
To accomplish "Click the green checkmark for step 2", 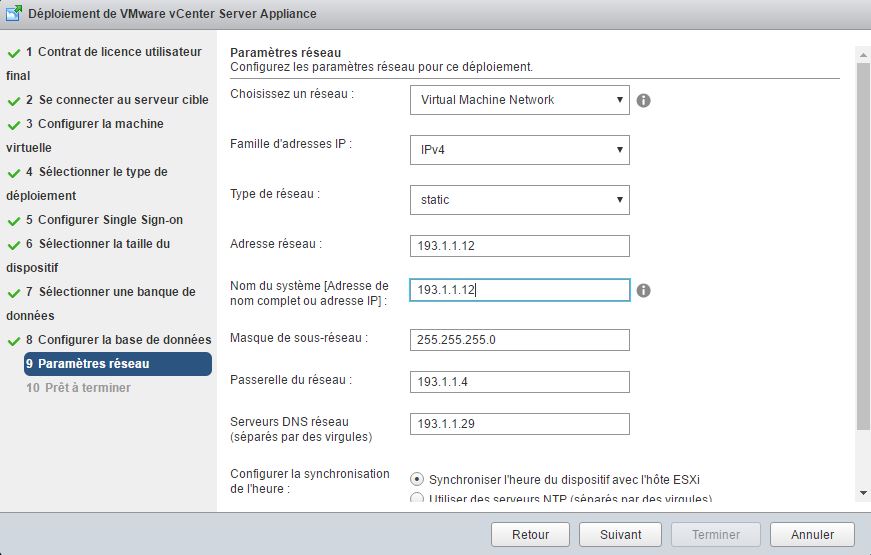I will pos(14,101).
